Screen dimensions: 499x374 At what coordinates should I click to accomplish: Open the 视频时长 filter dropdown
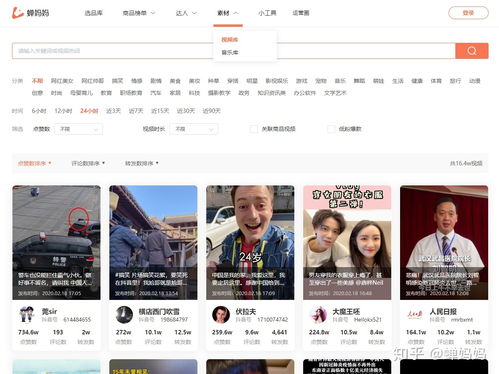(194, 129)
